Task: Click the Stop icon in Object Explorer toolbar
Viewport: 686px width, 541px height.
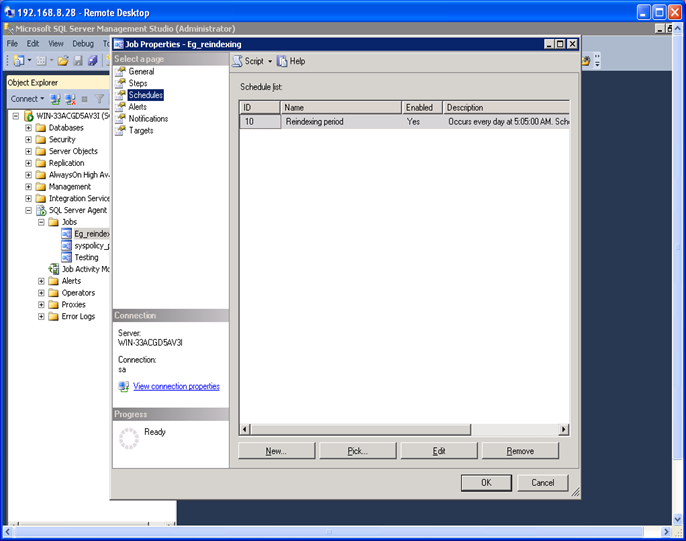Action: pos(84,99)
